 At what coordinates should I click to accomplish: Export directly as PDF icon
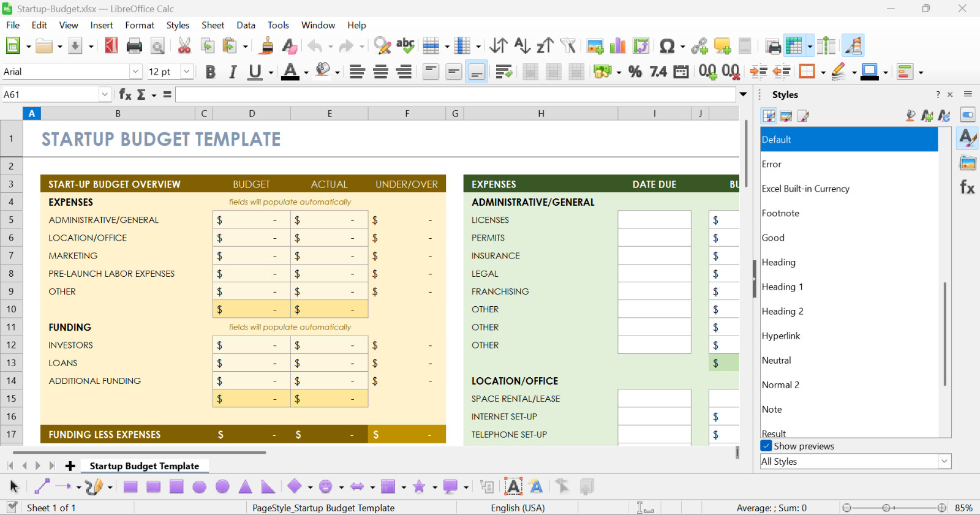(x=111, y=46)
